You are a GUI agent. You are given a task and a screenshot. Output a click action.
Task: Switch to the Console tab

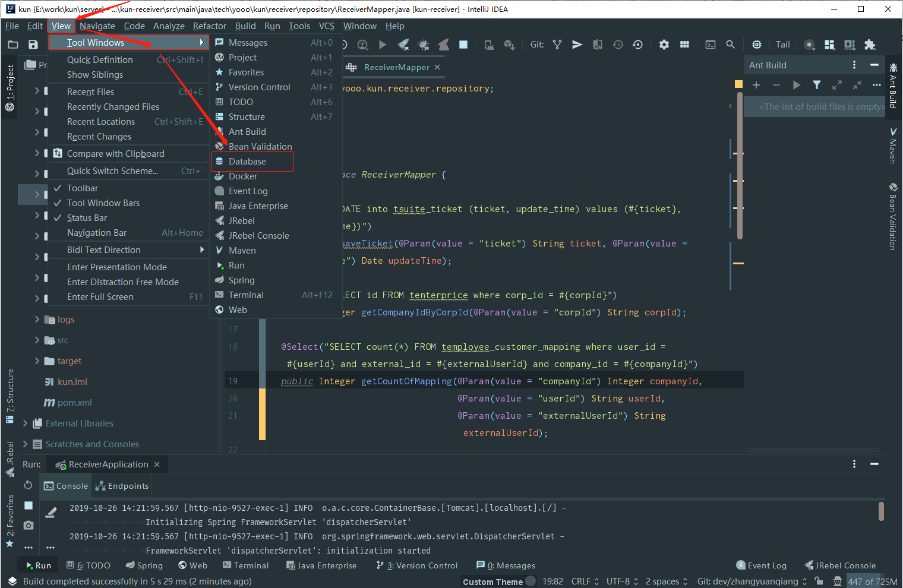(66, 486)
